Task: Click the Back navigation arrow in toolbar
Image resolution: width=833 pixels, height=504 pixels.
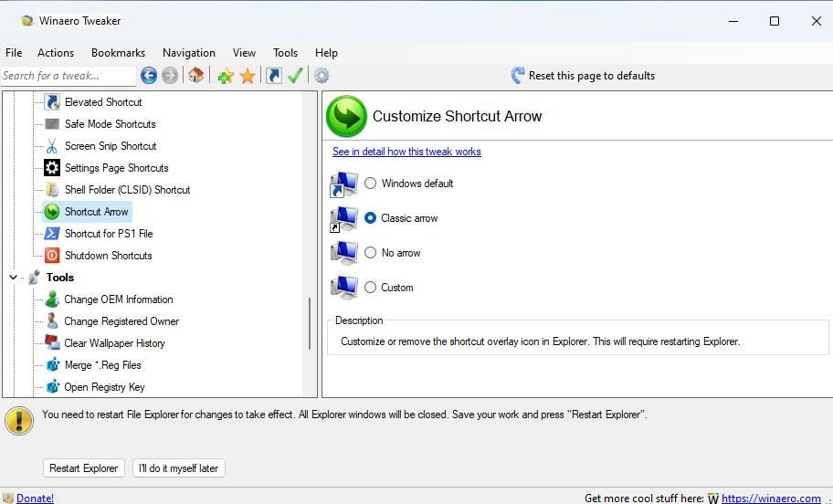Action: click(148, 76)
